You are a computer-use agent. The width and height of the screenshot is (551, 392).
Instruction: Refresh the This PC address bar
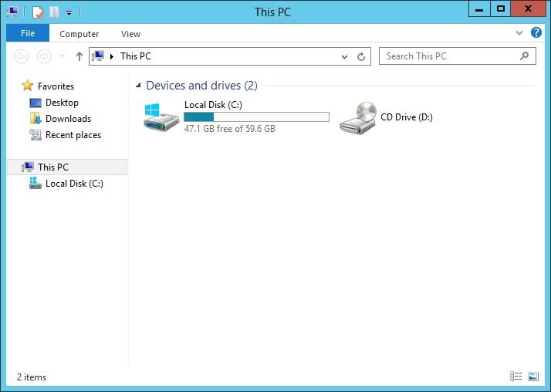click(362, 56)
